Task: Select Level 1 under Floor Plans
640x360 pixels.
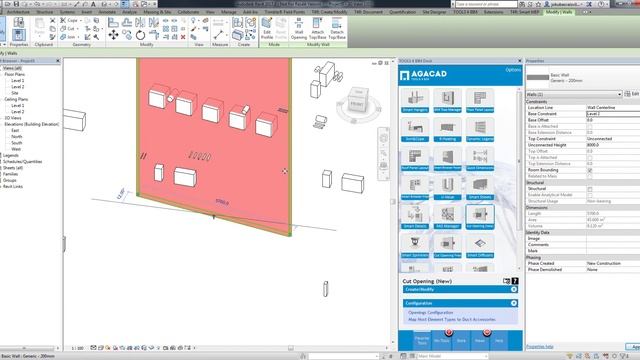Action: (x=18, y=80)
